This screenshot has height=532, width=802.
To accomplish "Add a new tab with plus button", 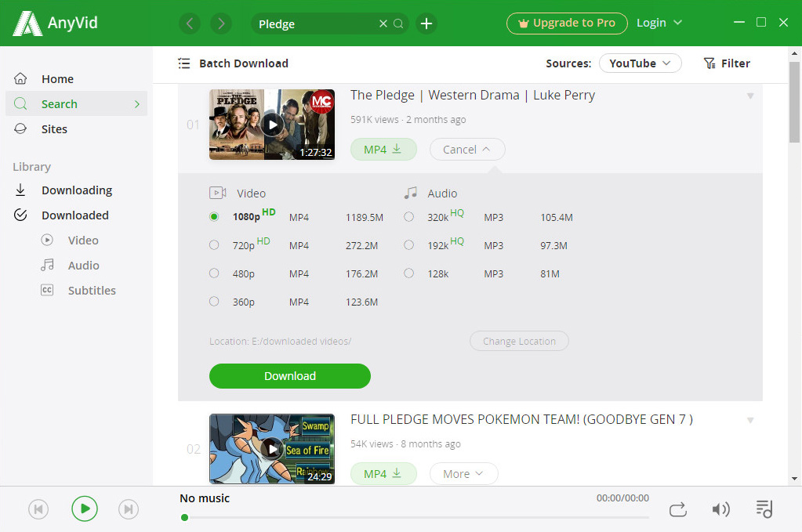I will (x=426, y=24).
